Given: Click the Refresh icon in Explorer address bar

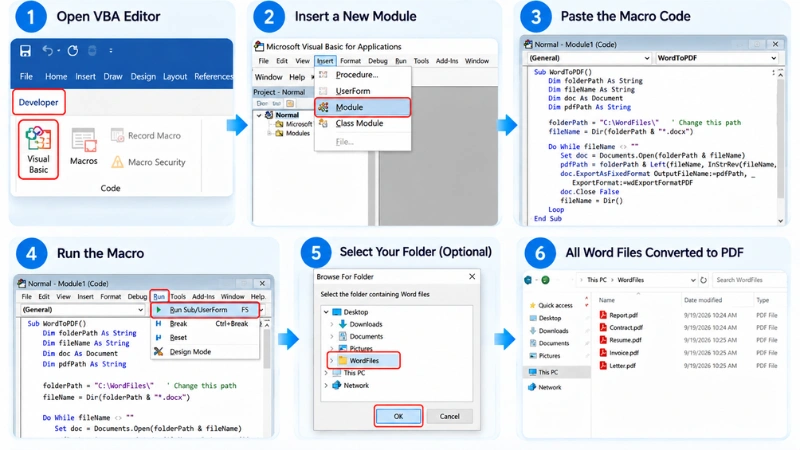Looking at the screenshot, I should [x=704, y=280].
